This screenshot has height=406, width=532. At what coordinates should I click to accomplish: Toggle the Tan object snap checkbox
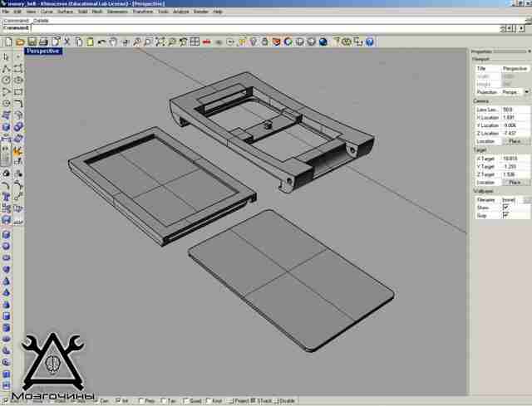point(163,401)
